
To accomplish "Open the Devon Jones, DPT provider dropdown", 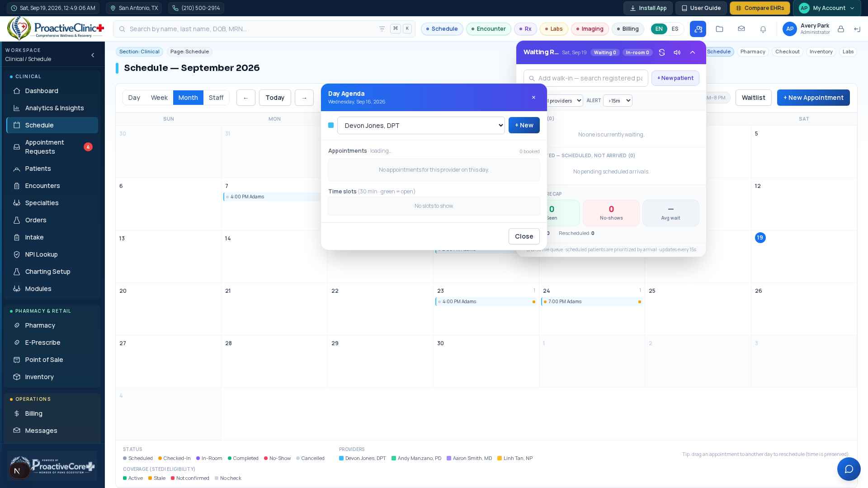I will pos(421,126).
